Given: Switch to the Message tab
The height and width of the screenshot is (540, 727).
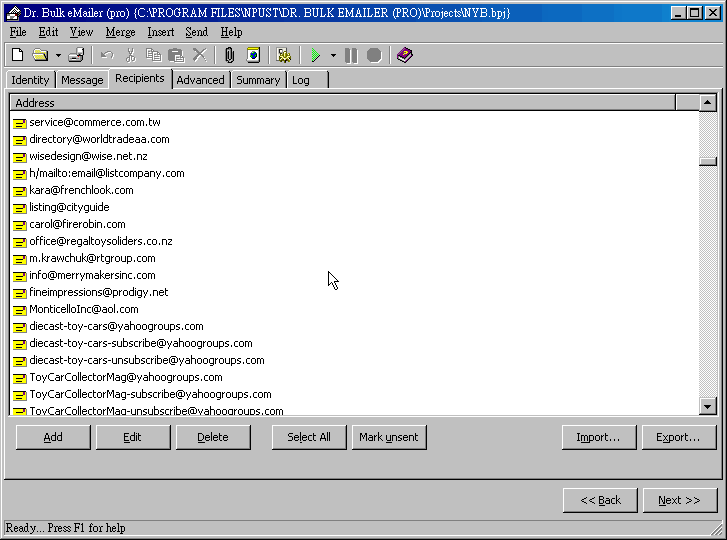Looking at the screenshot, I should (82, 80).
